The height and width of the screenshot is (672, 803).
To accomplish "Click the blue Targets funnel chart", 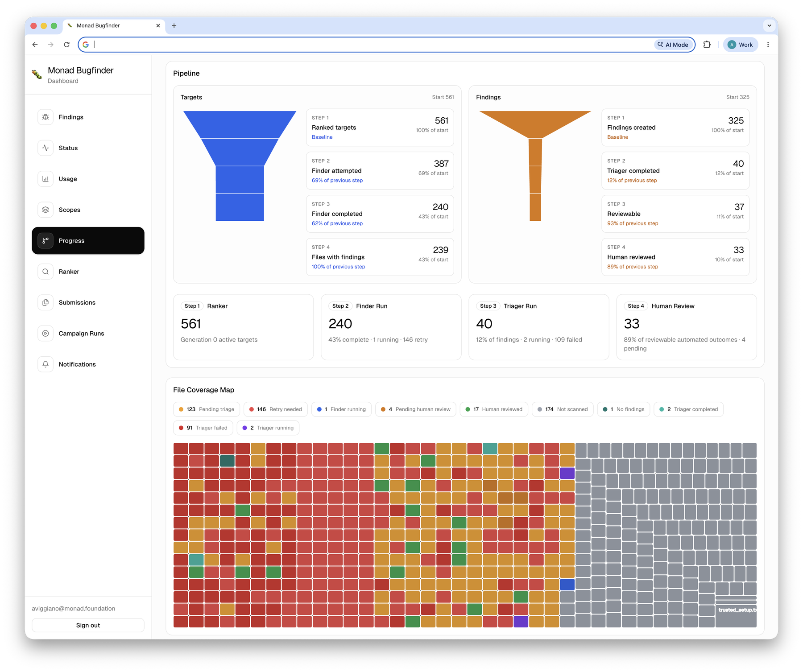I will pyautogui.click(x=240, y=166).
